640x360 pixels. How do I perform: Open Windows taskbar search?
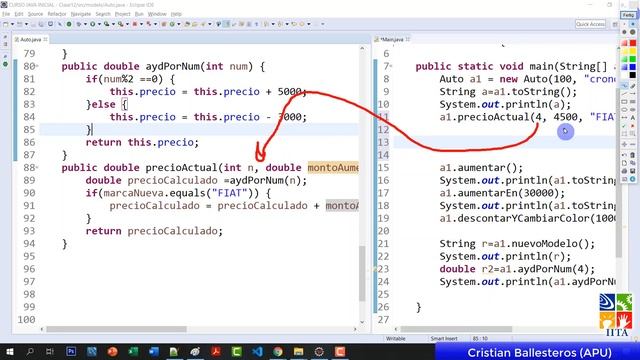click(x=30, y=351)
